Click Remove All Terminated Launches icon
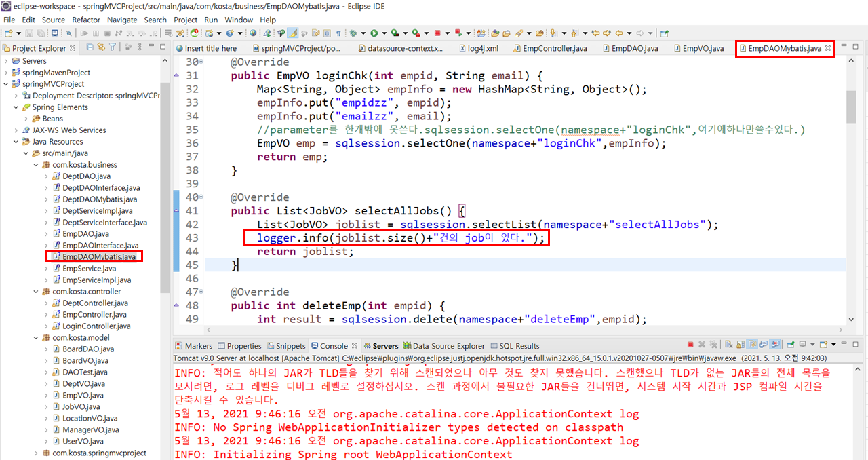Viewport: 868px width, 460px height. (713, 345)
